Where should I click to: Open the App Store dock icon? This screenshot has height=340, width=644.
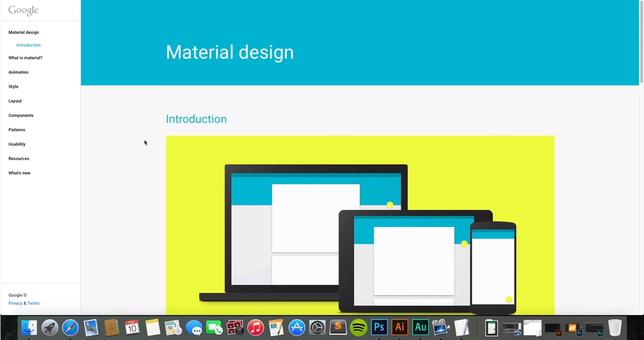297,328
